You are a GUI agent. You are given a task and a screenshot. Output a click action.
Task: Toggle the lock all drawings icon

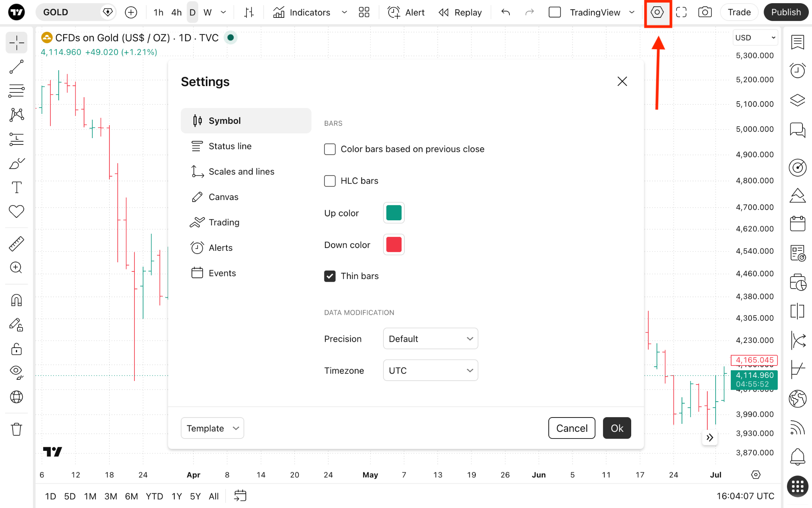(x=17, y=349)
